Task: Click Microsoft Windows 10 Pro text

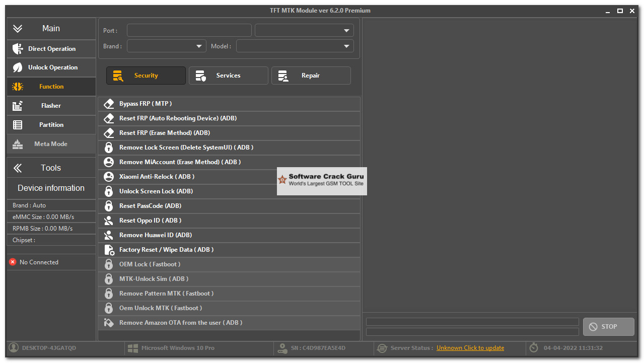Action: coord(178,348)
